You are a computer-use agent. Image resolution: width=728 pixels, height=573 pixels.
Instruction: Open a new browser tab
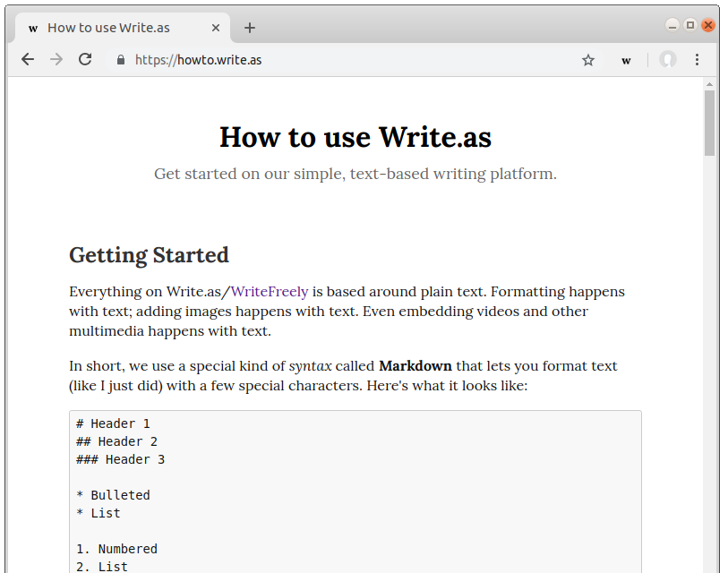click(x=250, y=28)
